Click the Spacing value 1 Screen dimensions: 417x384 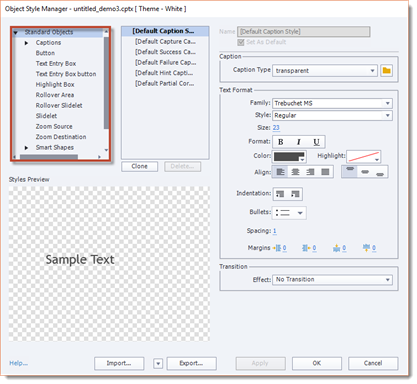click(x=275, y=231)
